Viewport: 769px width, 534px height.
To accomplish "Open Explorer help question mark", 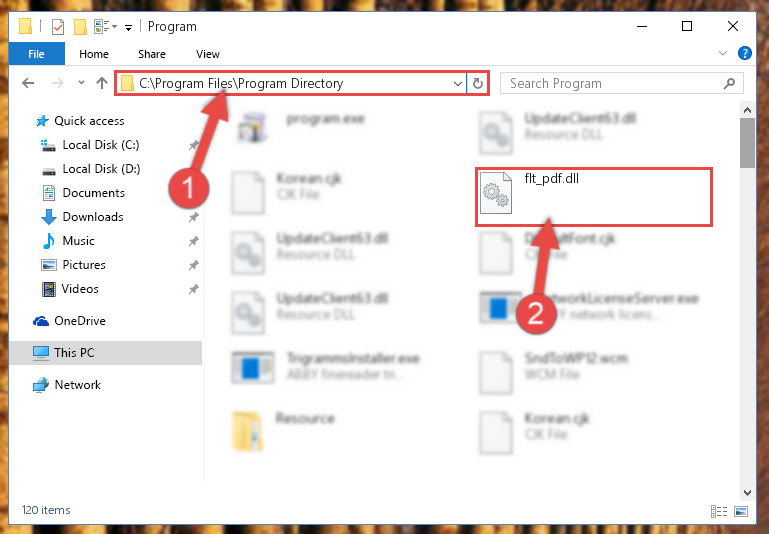I will [744, 53].
